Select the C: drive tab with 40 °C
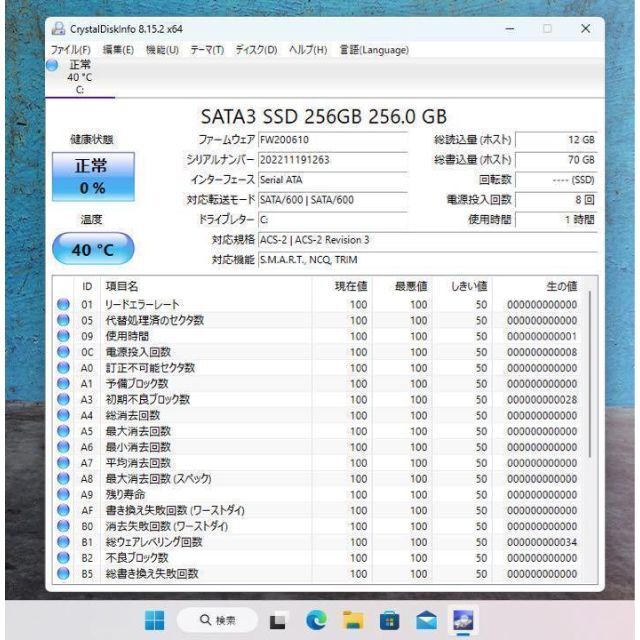The height and width of the screenshot is (640, 640). point(80,77)
